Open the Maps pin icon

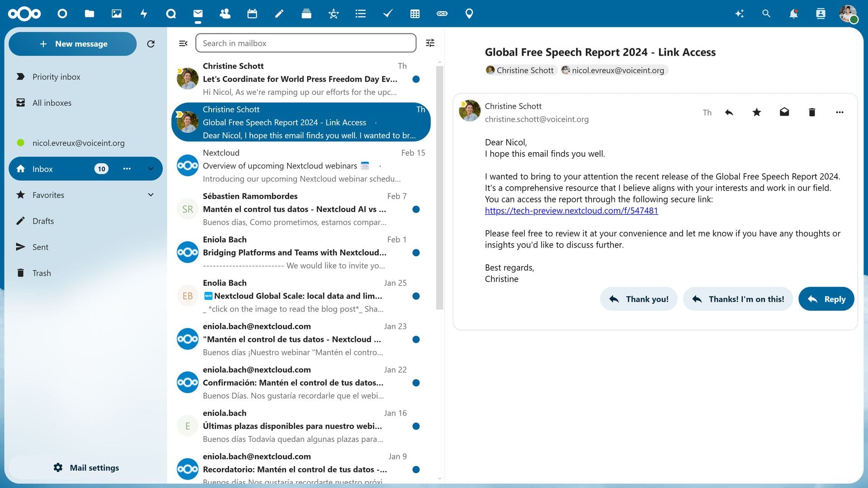469,14
